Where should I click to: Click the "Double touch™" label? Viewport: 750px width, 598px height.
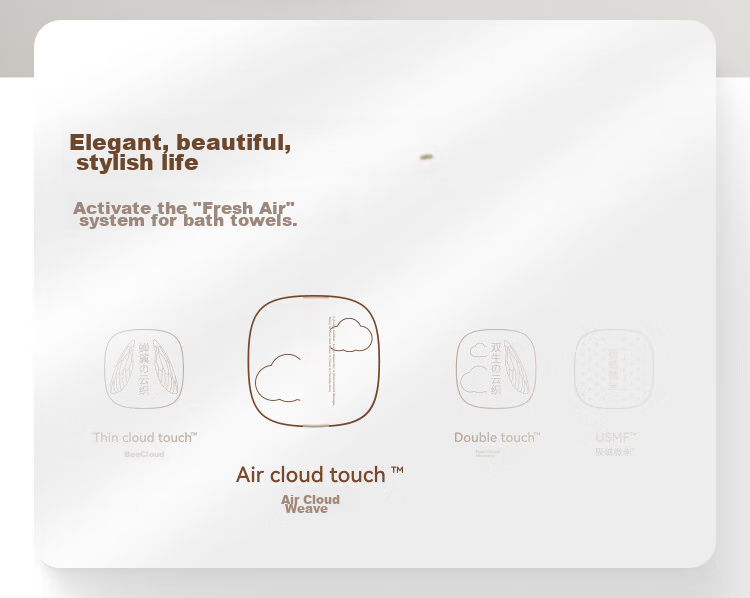pyautogui.click(x=497, y=437)
